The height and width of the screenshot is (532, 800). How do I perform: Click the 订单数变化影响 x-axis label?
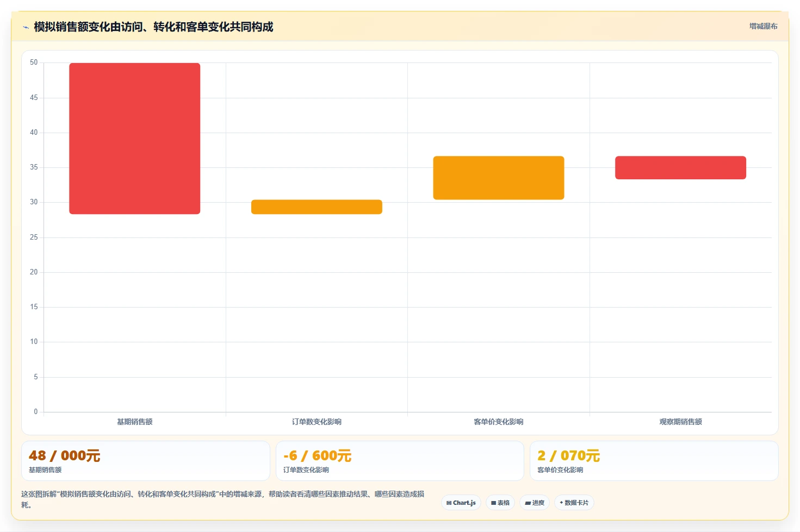pyautogui.click(x=317, y=422)
